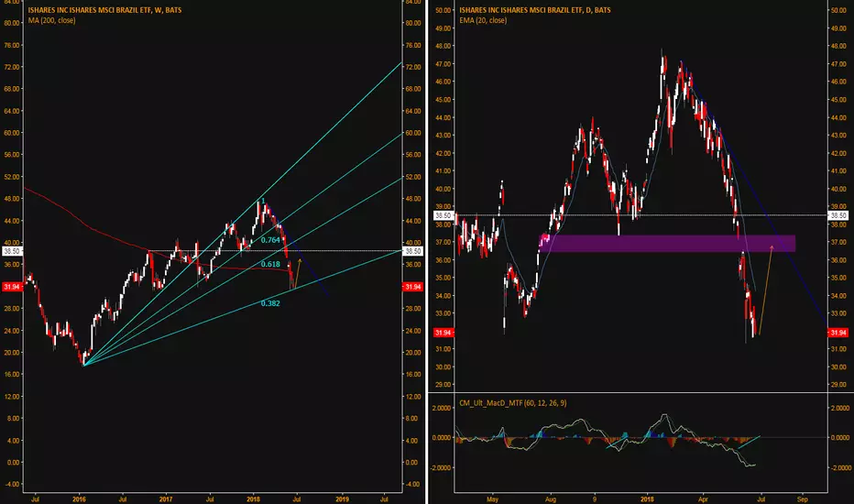Click the '-4.00' label on weekly chart's left axis
Viewport: 854px width, 504px height.
[x=12, y=485]
